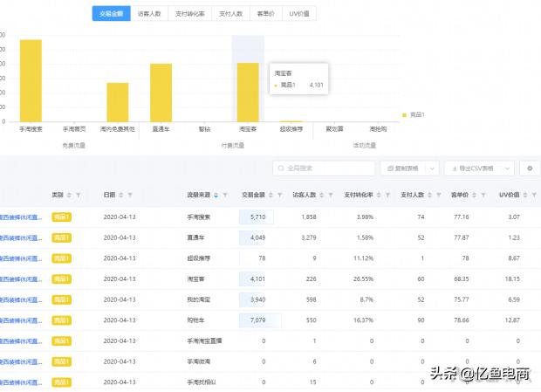Image resolution: width=541 pixels, height=392 pixels.
Task: Open filter for the 支付人数 column
Action: click(x=439, y=195)
